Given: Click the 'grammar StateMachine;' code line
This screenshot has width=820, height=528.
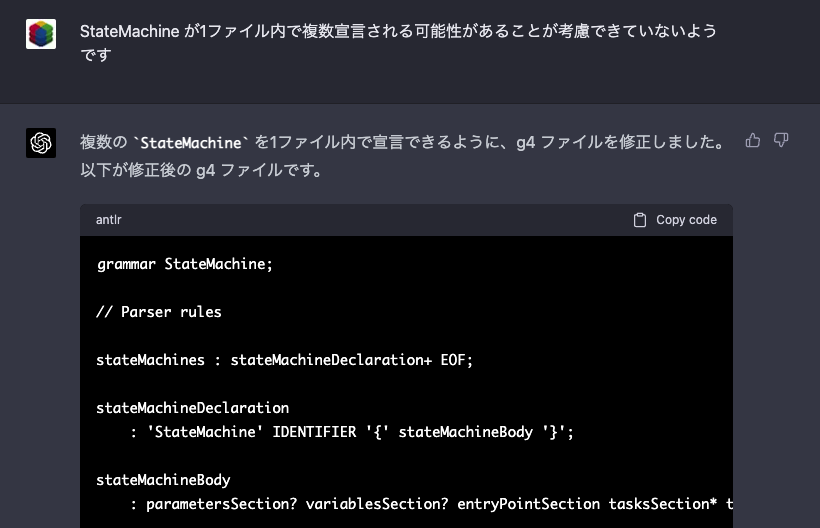Looking at the screenshot, I should click(185, 264).
